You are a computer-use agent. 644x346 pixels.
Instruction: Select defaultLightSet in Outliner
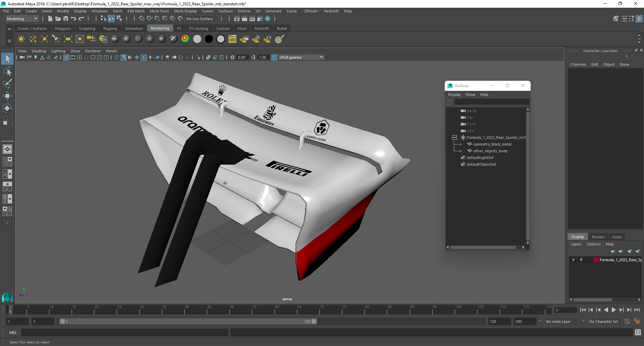coord(480,158)
